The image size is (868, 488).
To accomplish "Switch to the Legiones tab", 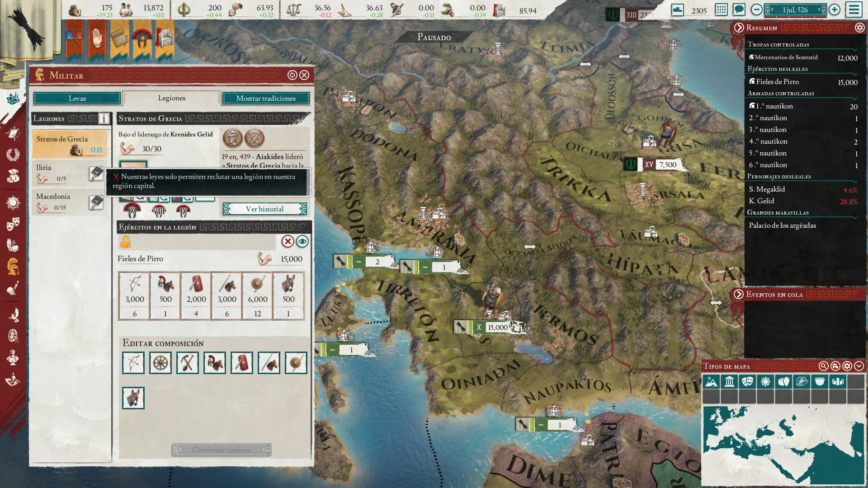I will click(172, 98).
